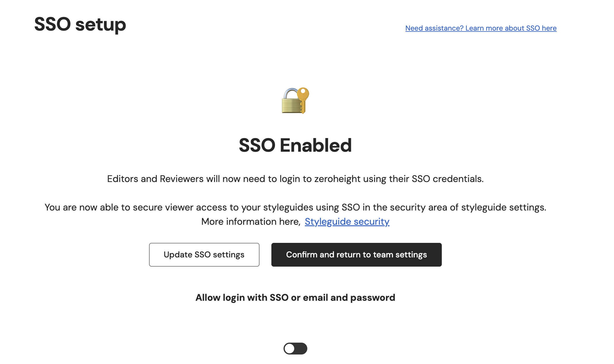Open the Need assistance SSO help link

tap(481, 28)
